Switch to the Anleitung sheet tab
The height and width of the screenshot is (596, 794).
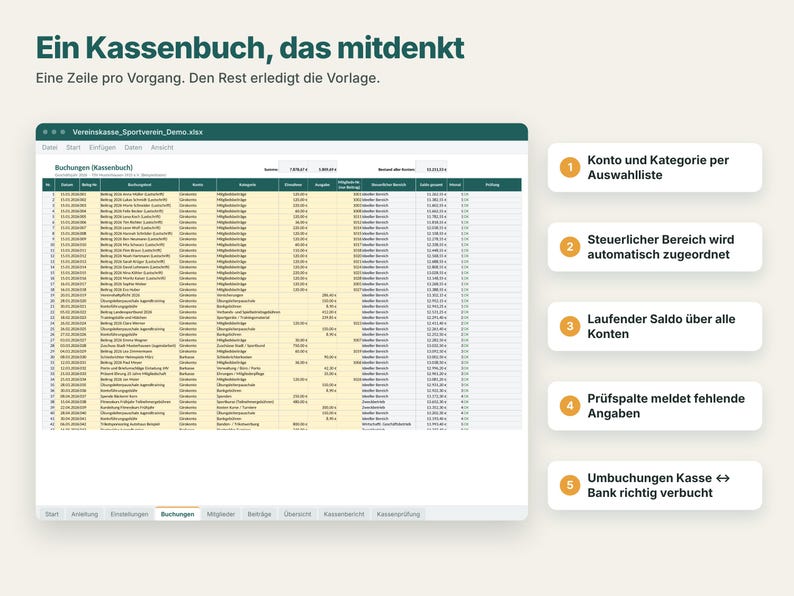[x=85, y=514]
